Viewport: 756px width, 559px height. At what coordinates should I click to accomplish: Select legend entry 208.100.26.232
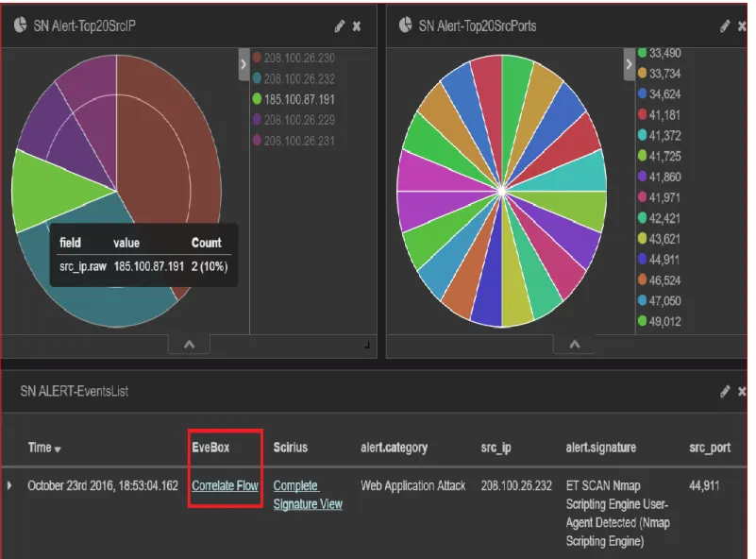point(294,78)
